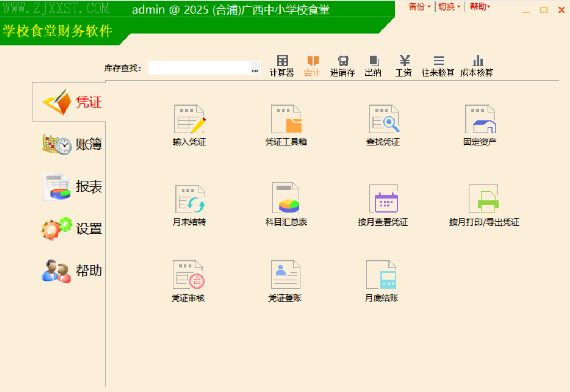Open the 切换 (switch) dropdown menu

point(450,7)
